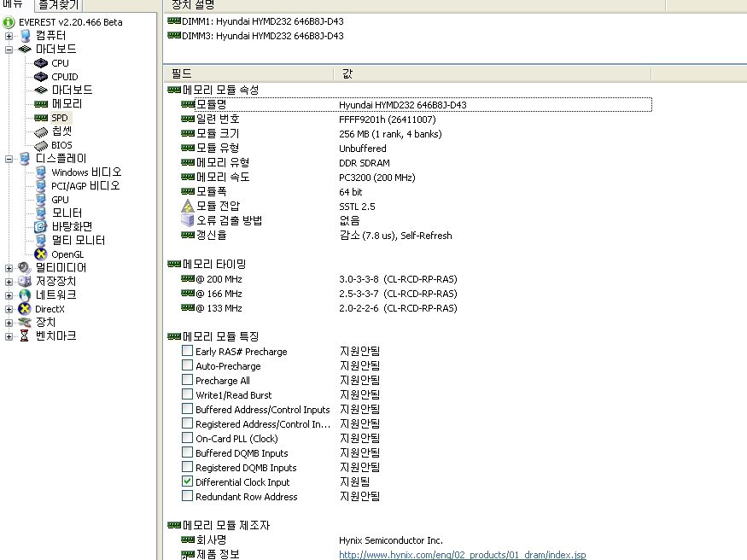Select the @ 166 MHz timing row
The height and width of the screenshot is (560, 747).
[319, 294]
